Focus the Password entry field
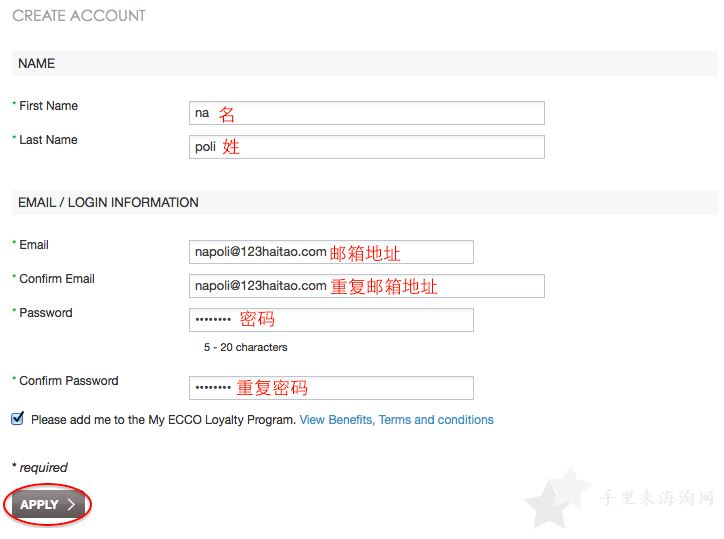This screenshot has height=539, width=724. 331,320
